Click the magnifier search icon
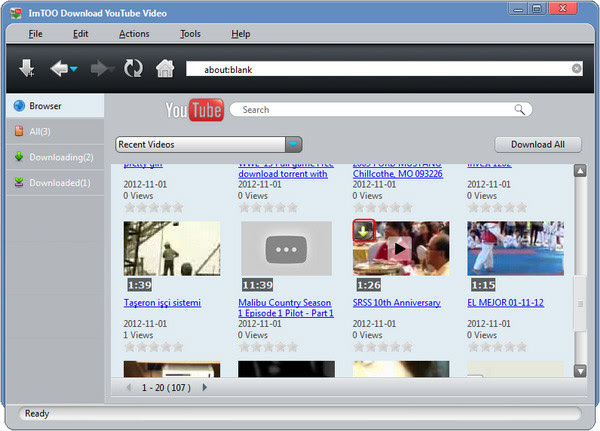Image resolution: width=600 pixels, height=431 pixels. click(x=519, y=109)
